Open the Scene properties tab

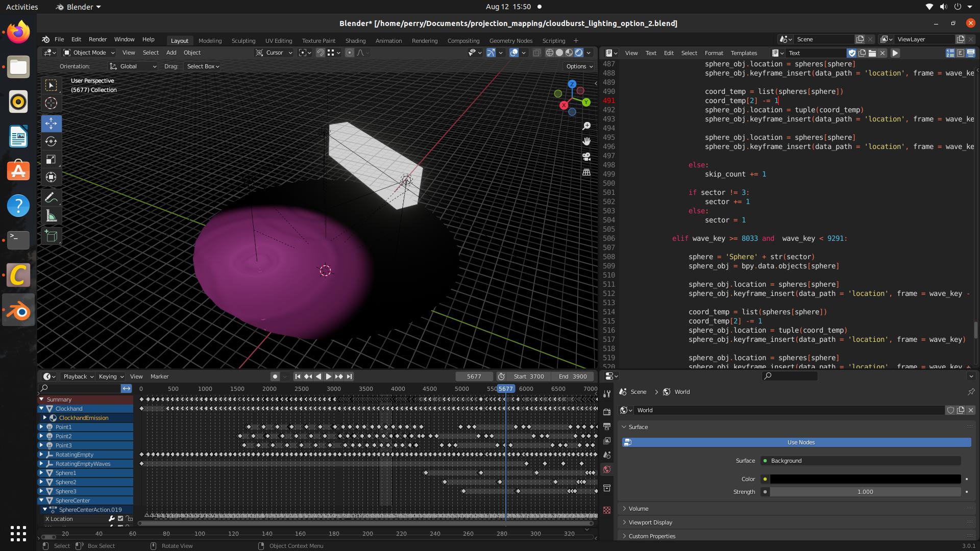coord(607,455)
